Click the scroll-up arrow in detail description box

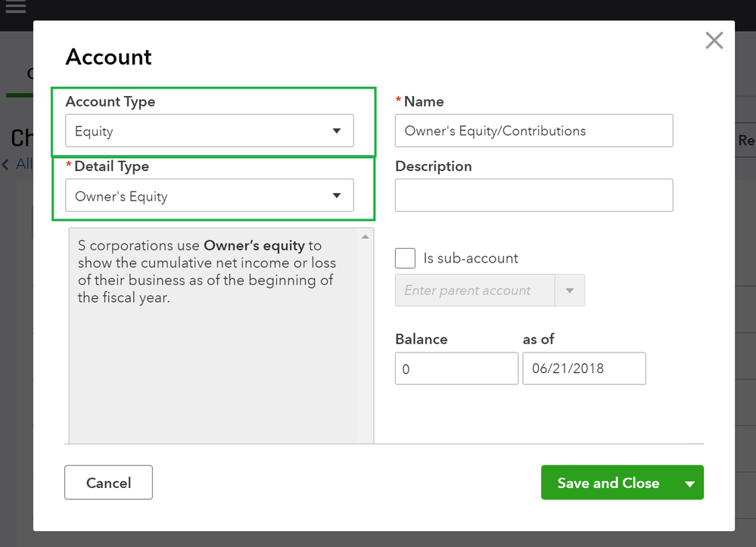(x=366, y=237)
